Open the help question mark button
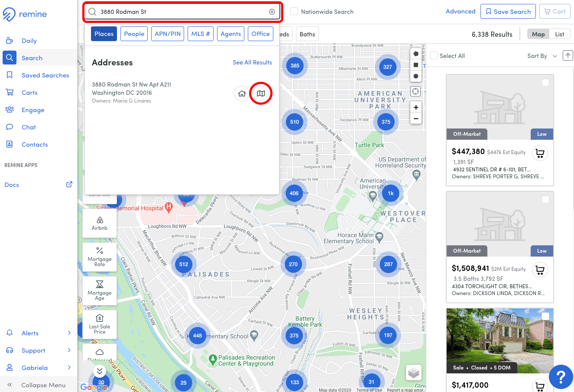This screenshot has width=574, height=392. (x=561, y=377)
